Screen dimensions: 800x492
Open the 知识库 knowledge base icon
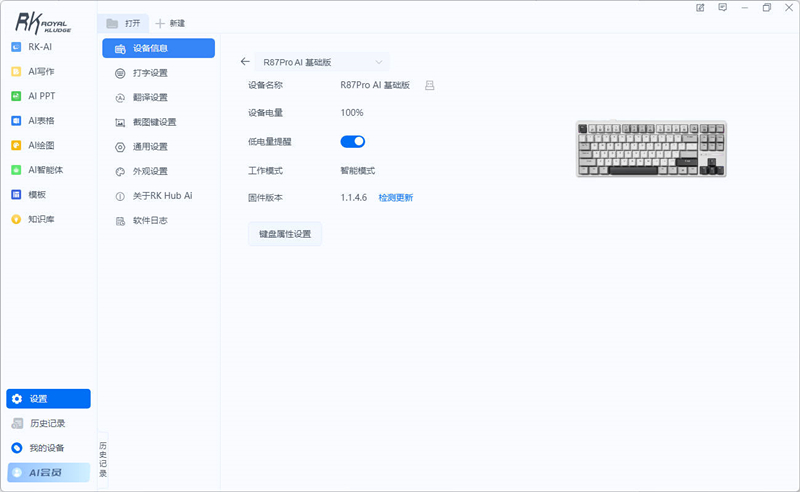coord(16,219)
